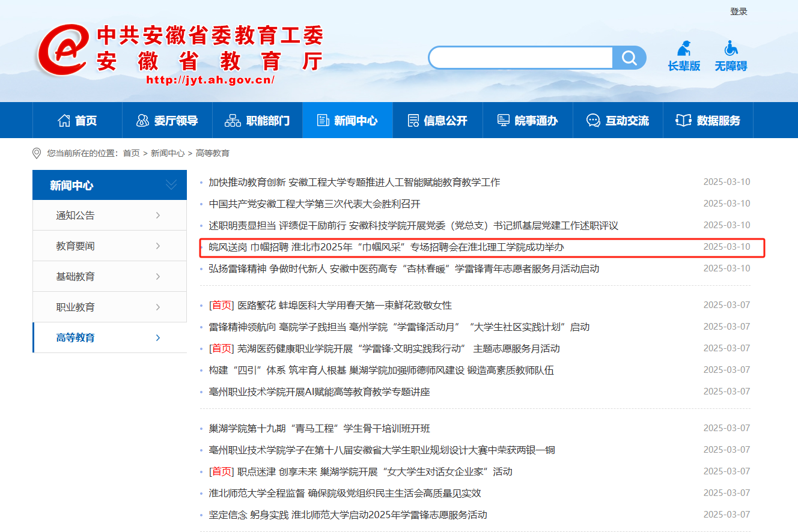Expand 教育要闻 in the sidebar

click(157, 246)
